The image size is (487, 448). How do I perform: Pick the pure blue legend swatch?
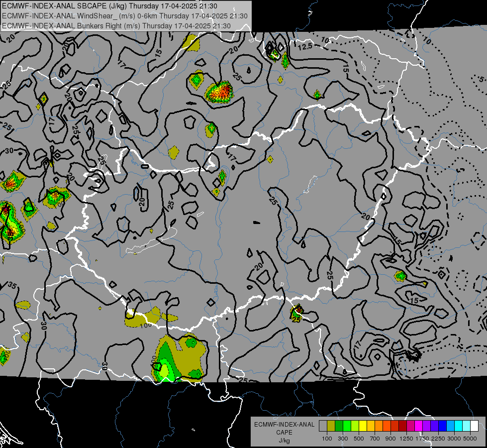pyautogui.click(x=442, y=426)
